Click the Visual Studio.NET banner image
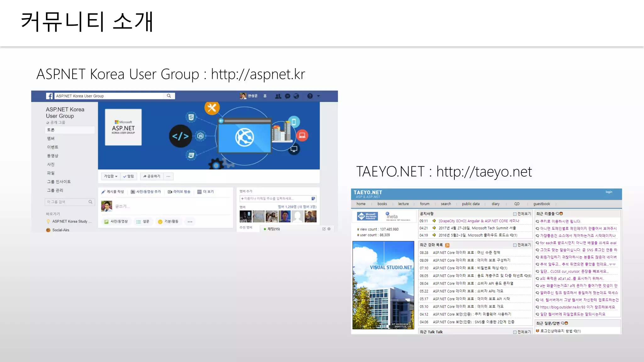The width and height of the screenshot is (644, 362). point(383,285)
